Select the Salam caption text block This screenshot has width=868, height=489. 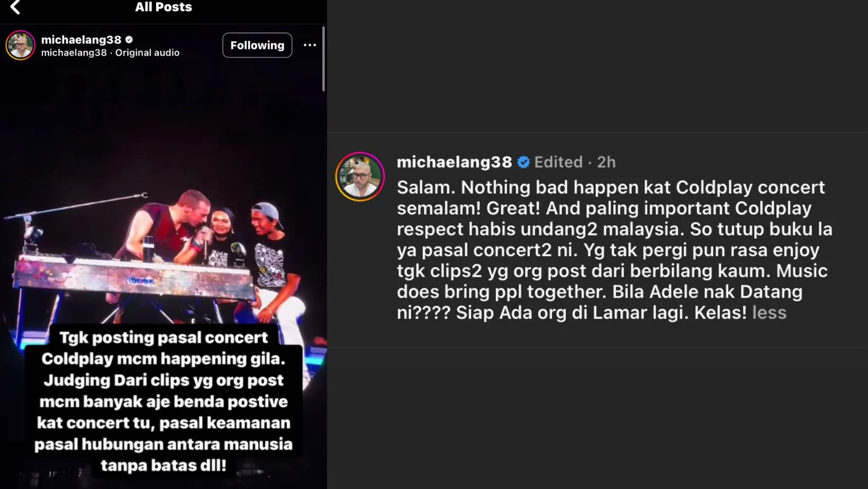614,250
